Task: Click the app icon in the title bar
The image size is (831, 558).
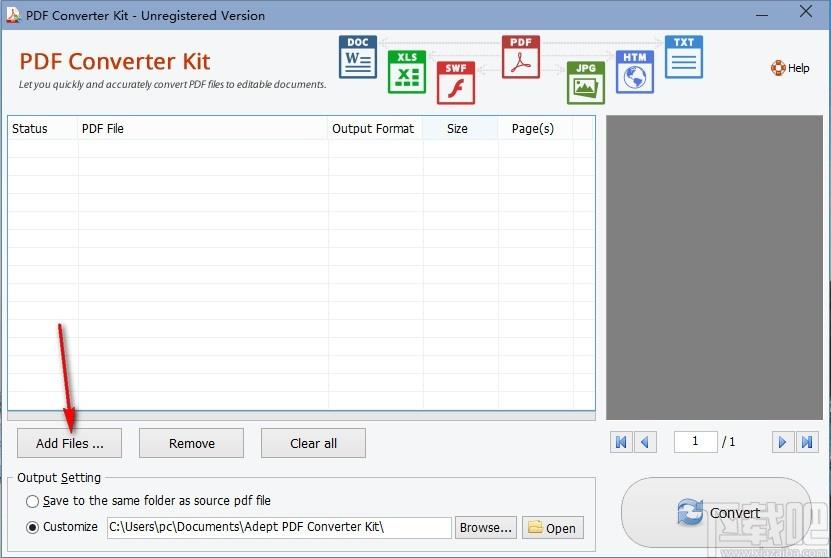Action: (x=13, y=15)
